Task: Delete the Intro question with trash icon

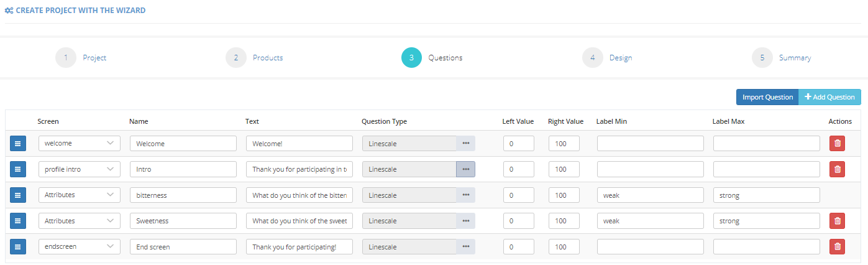Action: click(x=837, y=169)
